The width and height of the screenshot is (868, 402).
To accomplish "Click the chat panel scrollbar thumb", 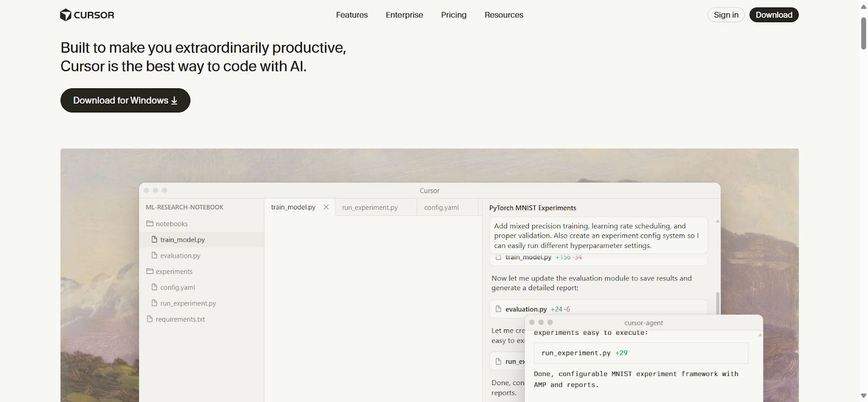I will click(x=718, y=303).
